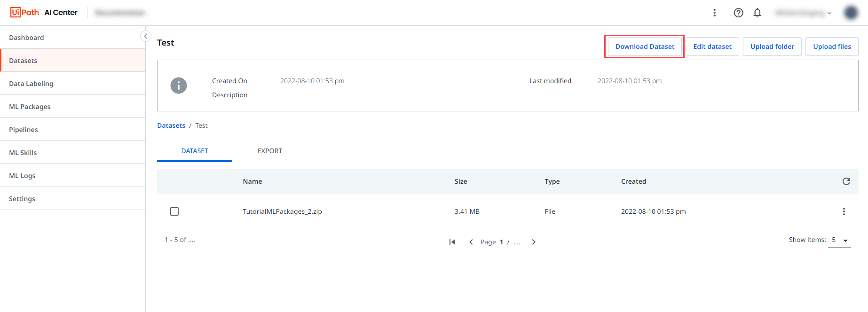Click the Size column header

[x=461, y=181]
